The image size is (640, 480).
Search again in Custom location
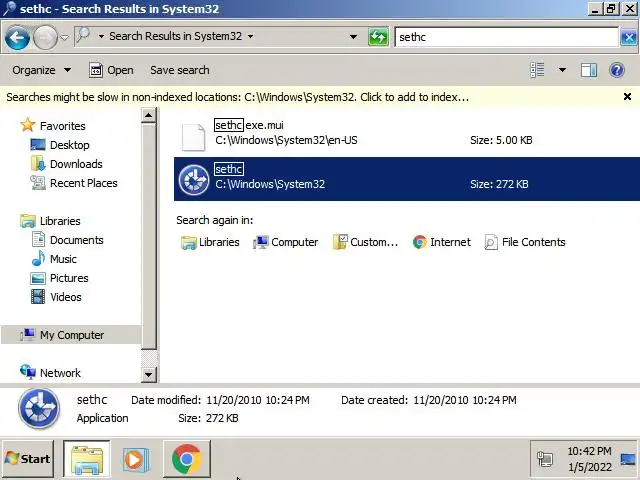(x=365, y=242)
